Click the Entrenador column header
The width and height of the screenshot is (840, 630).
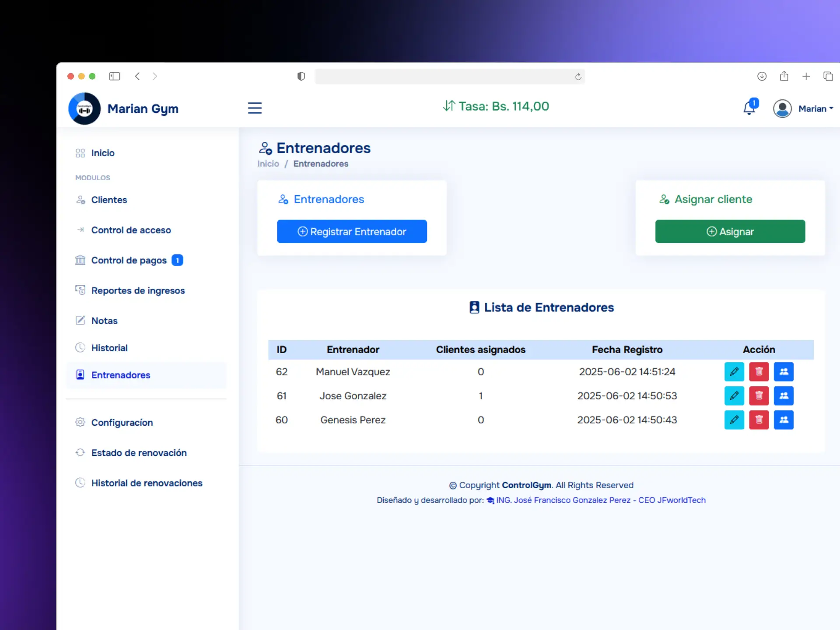pyautogui.click(x=353, y=350)
